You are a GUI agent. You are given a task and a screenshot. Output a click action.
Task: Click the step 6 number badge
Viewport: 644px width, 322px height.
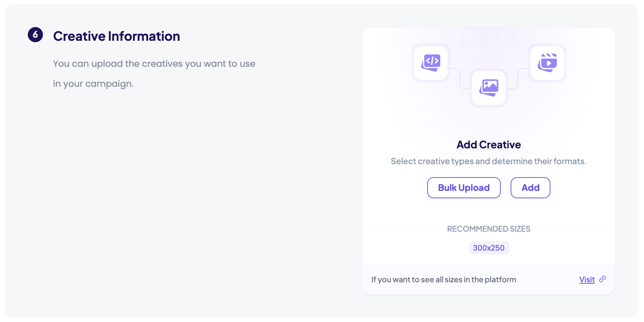36,35
